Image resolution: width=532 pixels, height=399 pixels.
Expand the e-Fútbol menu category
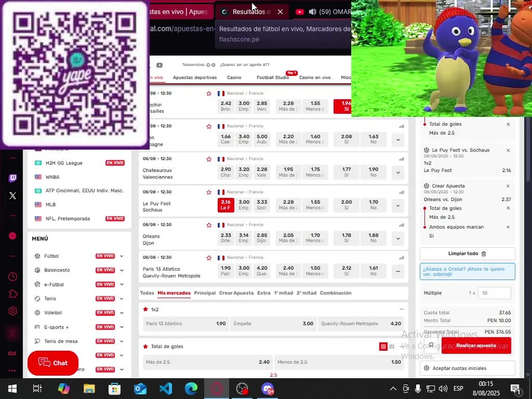[x=121, y=284]
